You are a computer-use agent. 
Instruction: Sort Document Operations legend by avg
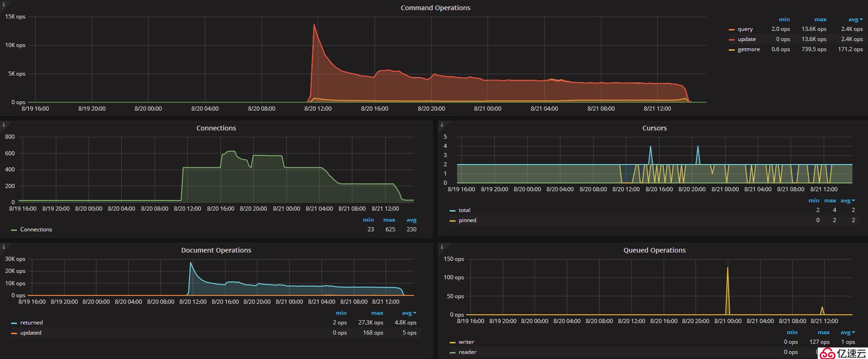click(x=409, y=313)
